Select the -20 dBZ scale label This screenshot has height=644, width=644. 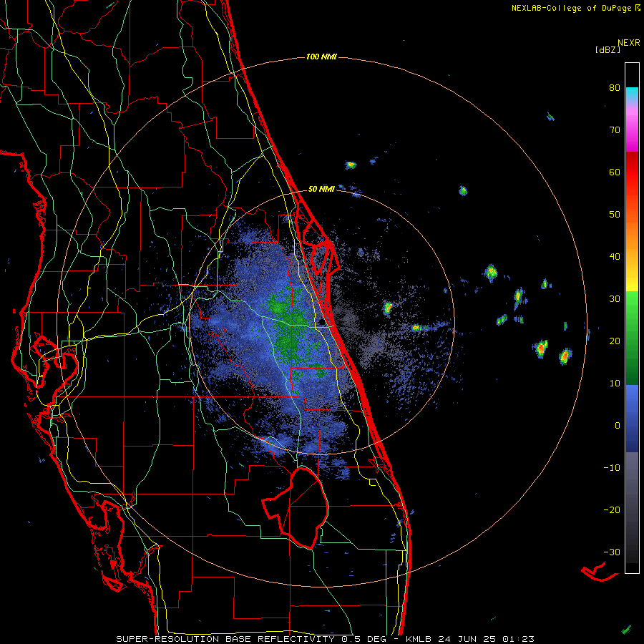pos(612,510)
